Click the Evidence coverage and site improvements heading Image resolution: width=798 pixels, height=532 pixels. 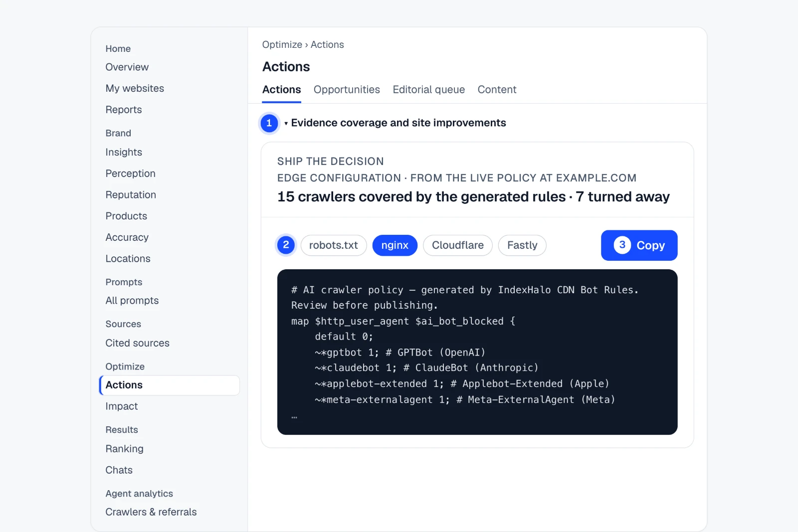tap(399, 123)
